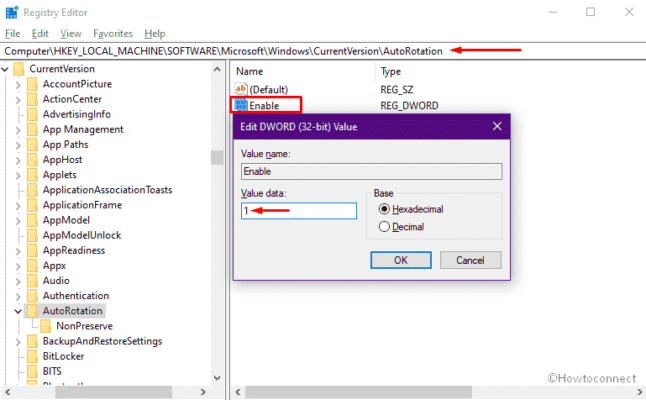Click the Value data input field
The height and width of the screenshot is (400, 646).
tap(299, 211)
